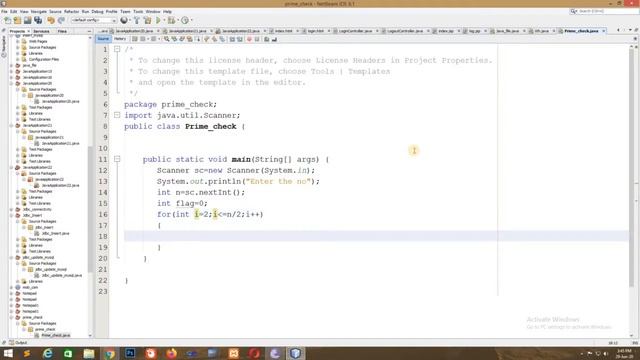The width and height of the screenshot is (640, 360).
Task: Expand the web_cam project node
Action: (x=11, y=287)
